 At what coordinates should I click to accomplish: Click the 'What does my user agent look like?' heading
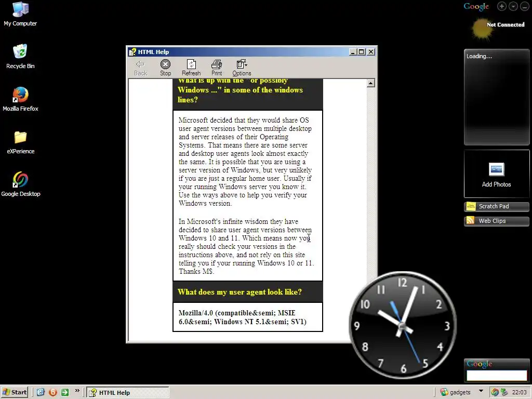pos(240,292)
